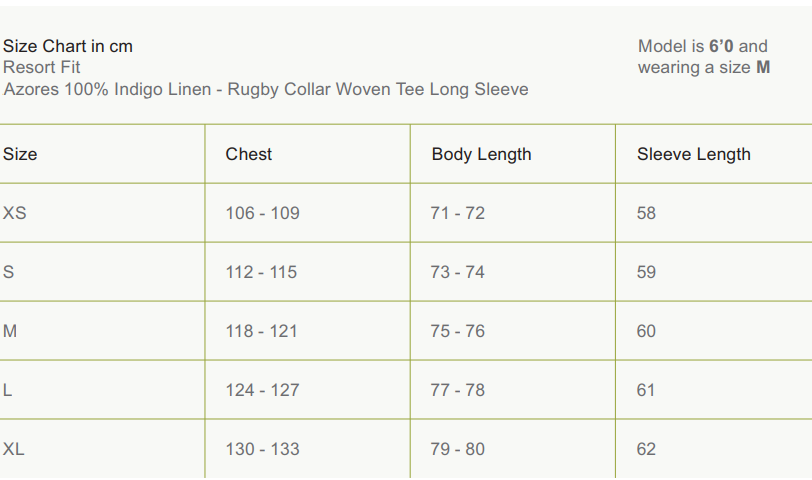Select chest value 130 - 133
812x480 pixels.
[x=262, y=449]
